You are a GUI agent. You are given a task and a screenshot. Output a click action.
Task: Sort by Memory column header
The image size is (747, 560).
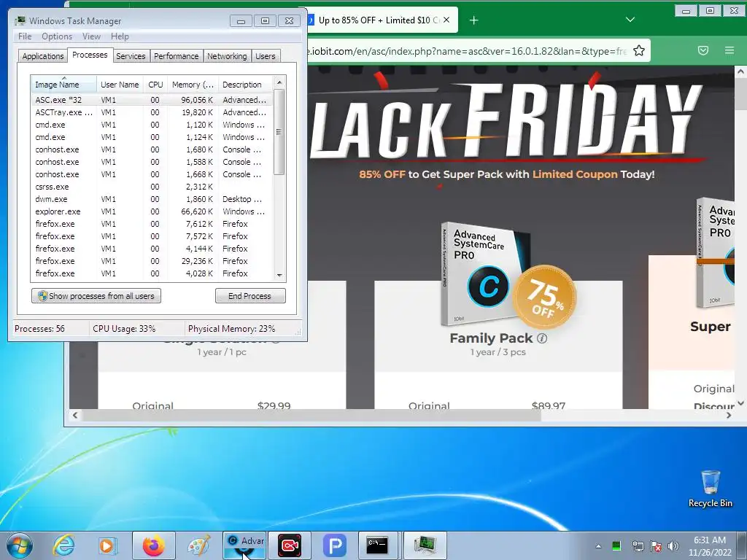tap(193, 85)
